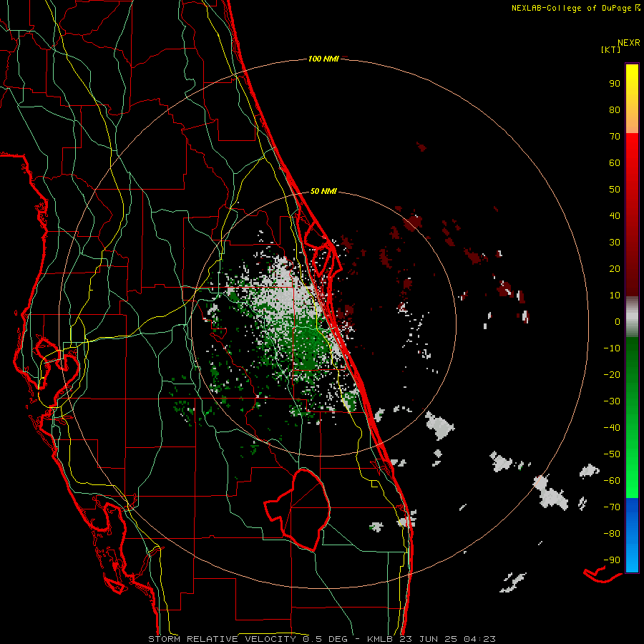Click the 90 value on velocity scale

(x=615, y=83)
